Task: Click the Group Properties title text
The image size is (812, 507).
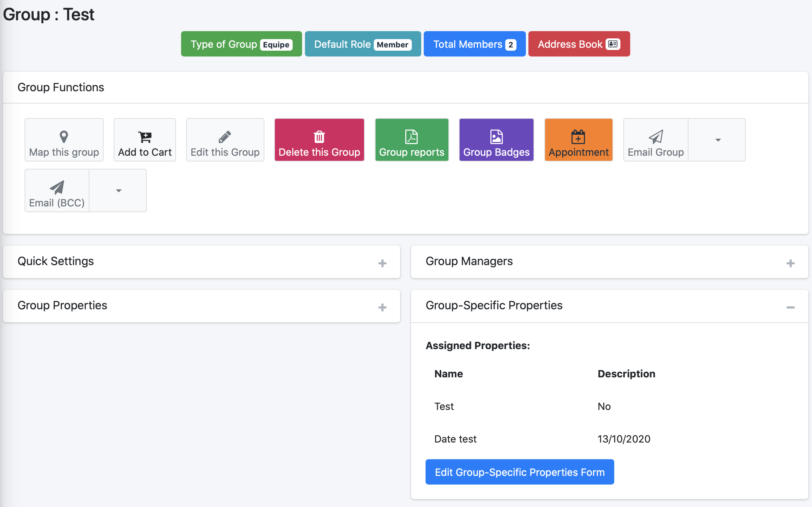Action: tap(62, 305)
